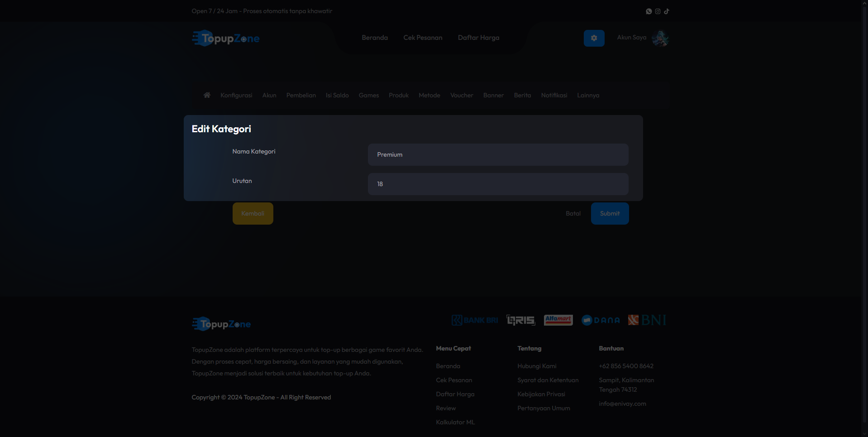Go to Beranda in top navigation
Screen dimensions: 868x437
coord(375,38)
